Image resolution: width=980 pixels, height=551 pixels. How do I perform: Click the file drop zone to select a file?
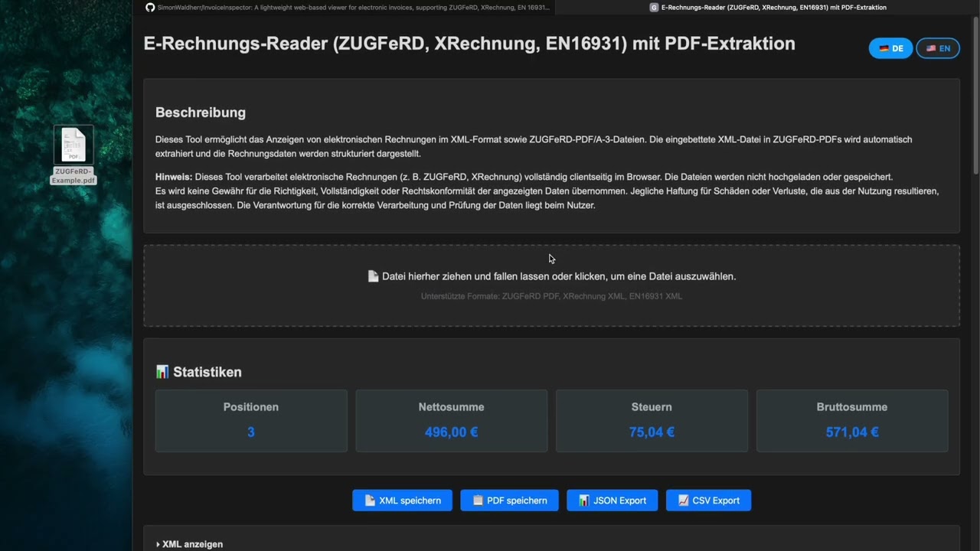(x=551, y=285)
